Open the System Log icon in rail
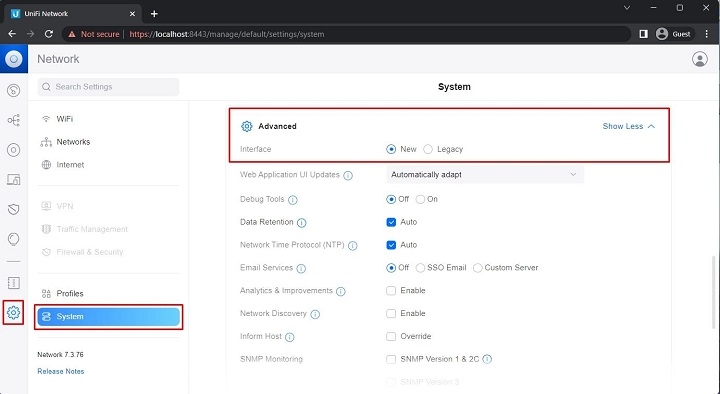The width and height of the screenshot is (720, 394). coord(13,283)
